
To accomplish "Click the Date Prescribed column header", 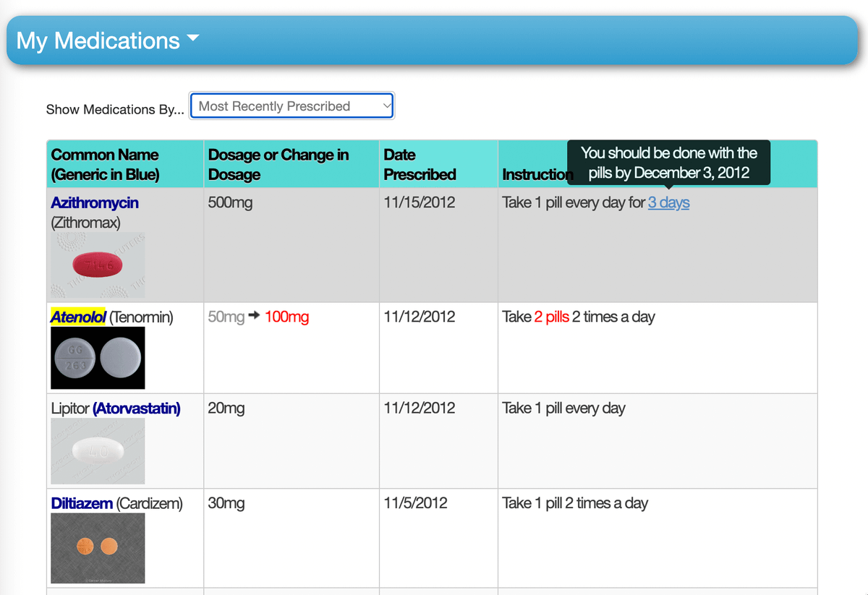I will pos(420,164).
